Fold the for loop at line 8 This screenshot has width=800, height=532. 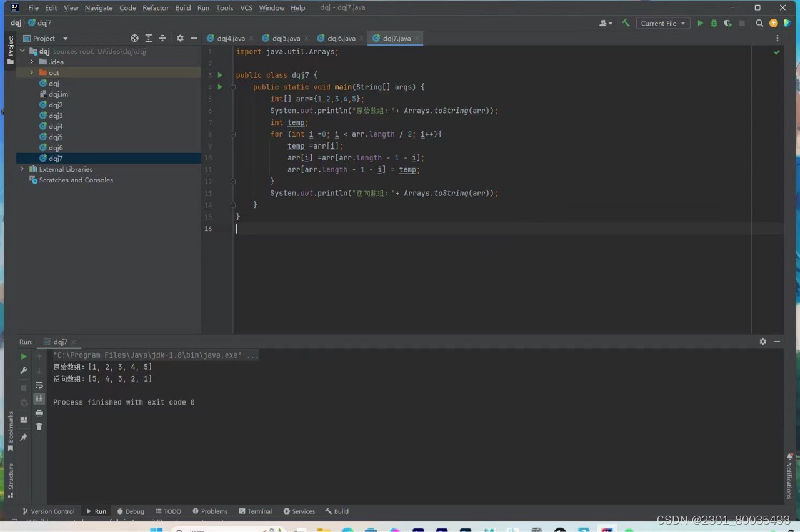(232, 134)
